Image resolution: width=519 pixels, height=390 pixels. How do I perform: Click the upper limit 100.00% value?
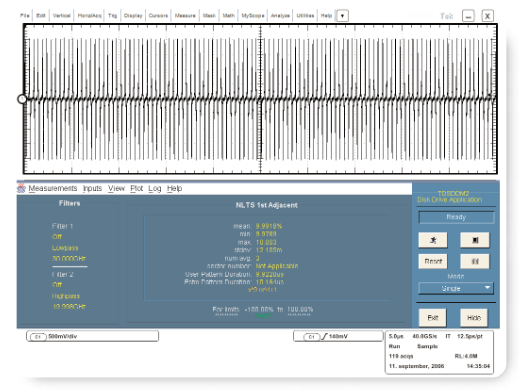(300, 310)
